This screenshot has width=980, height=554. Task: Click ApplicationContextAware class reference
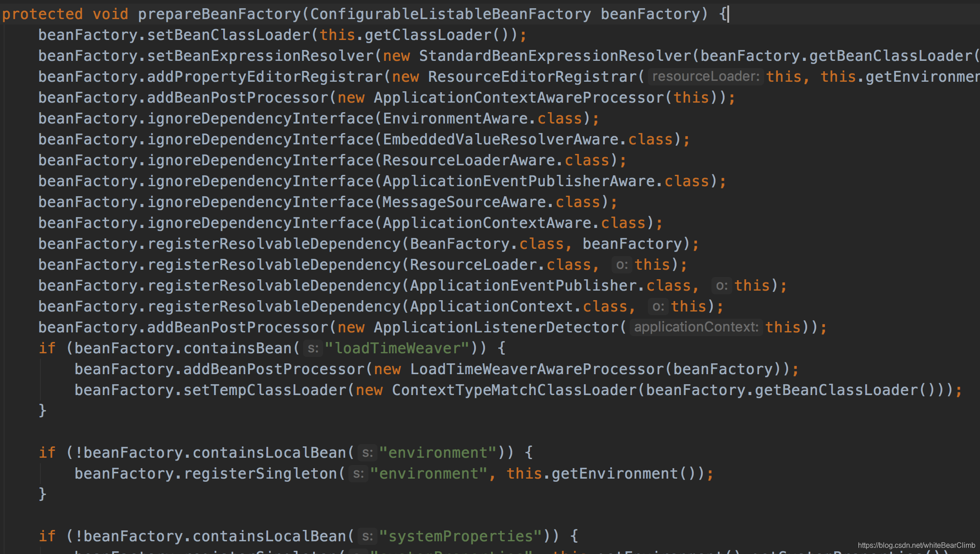487,223
